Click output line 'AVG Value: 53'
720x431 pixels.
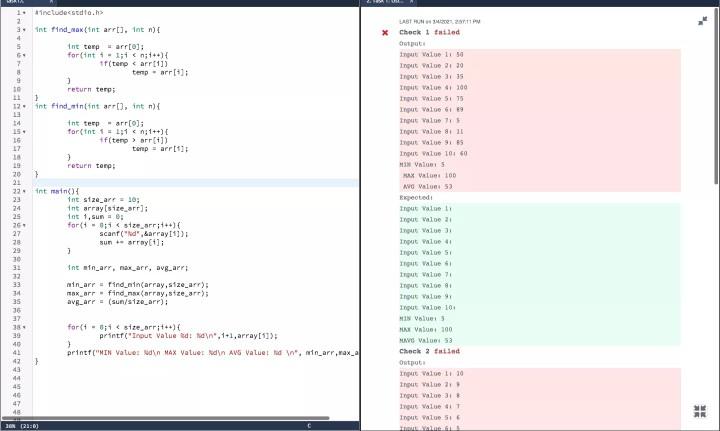pyautogui.click(x=428, y=187)
